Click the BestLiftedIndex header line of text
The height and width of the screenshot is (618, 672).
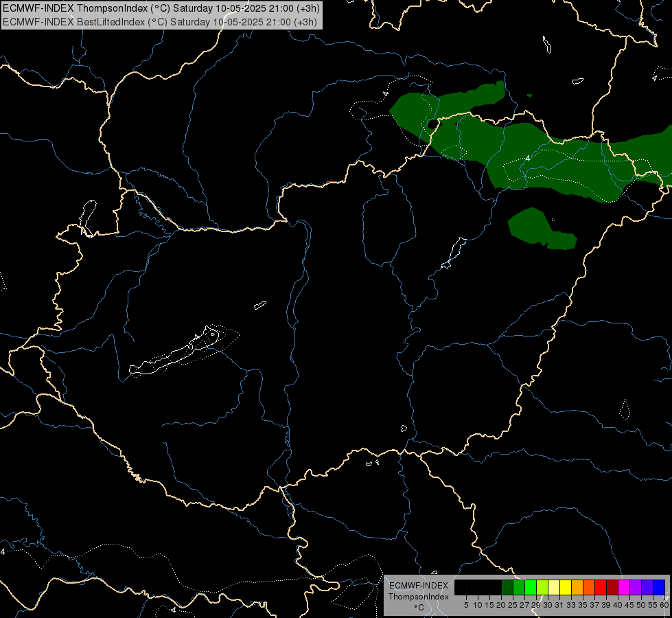coord(159,22)
